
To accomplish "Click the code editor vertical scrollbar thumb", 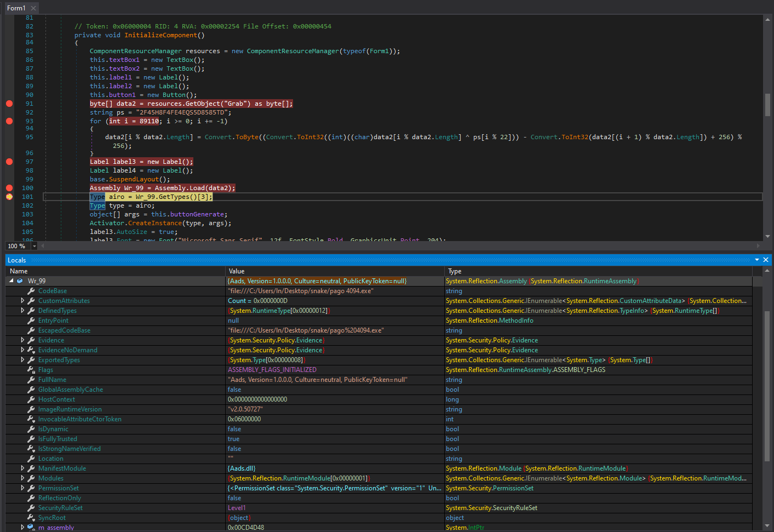I will pos(767,104).
